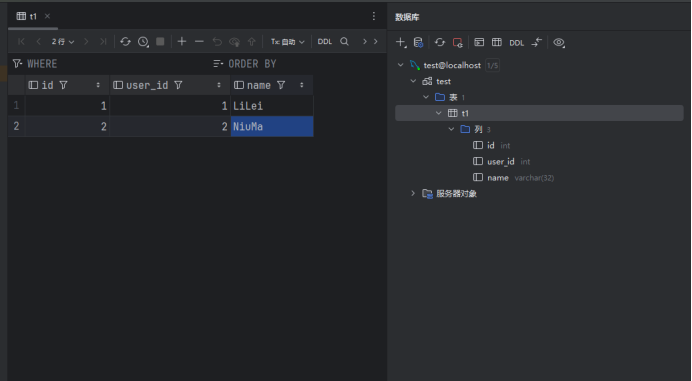Screen dimensions: 692x381
Task: Filter the id column
Action: click(64, 85)
